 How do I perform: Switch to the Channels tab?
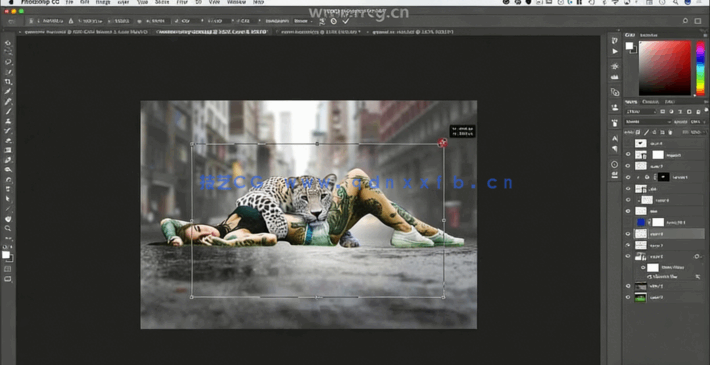tap(650, 101)
